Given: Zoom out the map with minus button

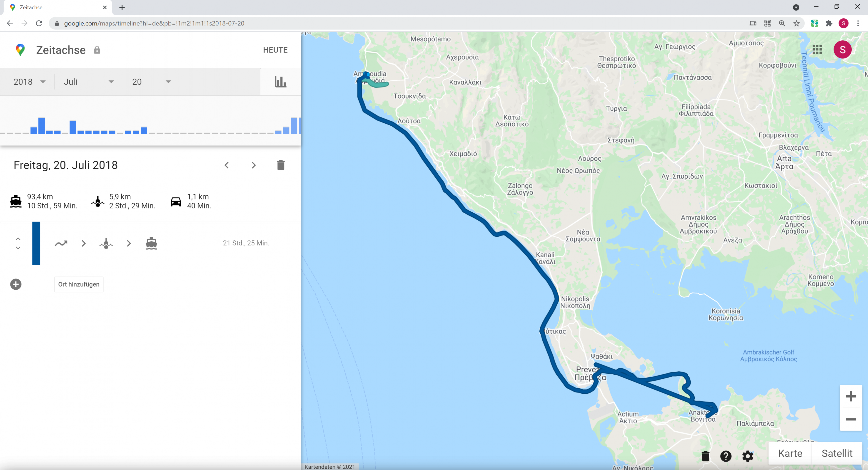Looking at the screenshot, I should 851,419.
